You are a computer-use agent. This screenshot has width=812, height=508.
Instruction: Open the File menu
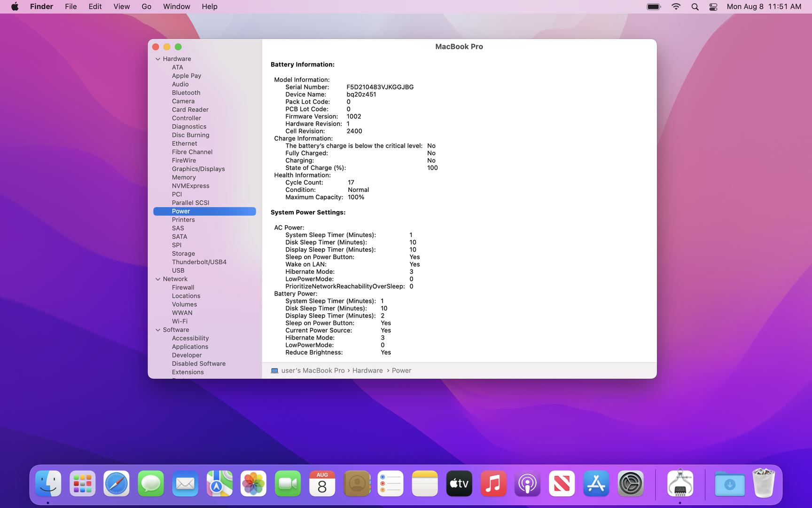(x=71, y=7)
